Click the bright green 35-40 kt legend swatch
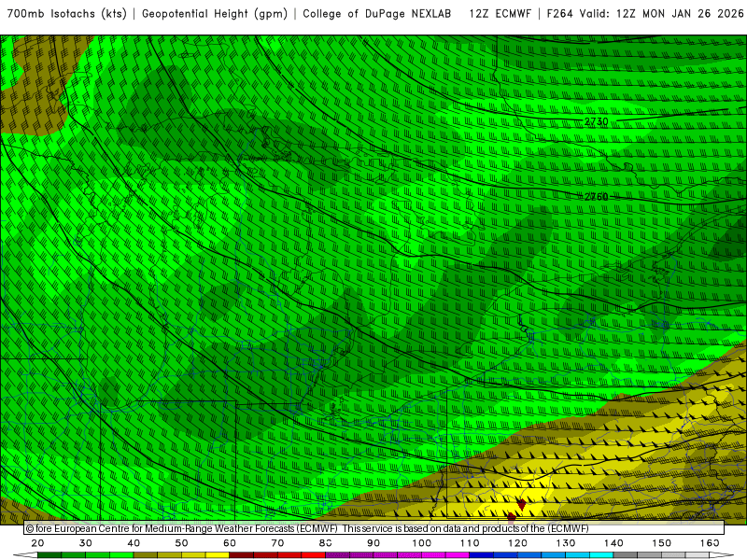This screenshot has width=747, height=560. pyautogui.click(x=121, y=555)
